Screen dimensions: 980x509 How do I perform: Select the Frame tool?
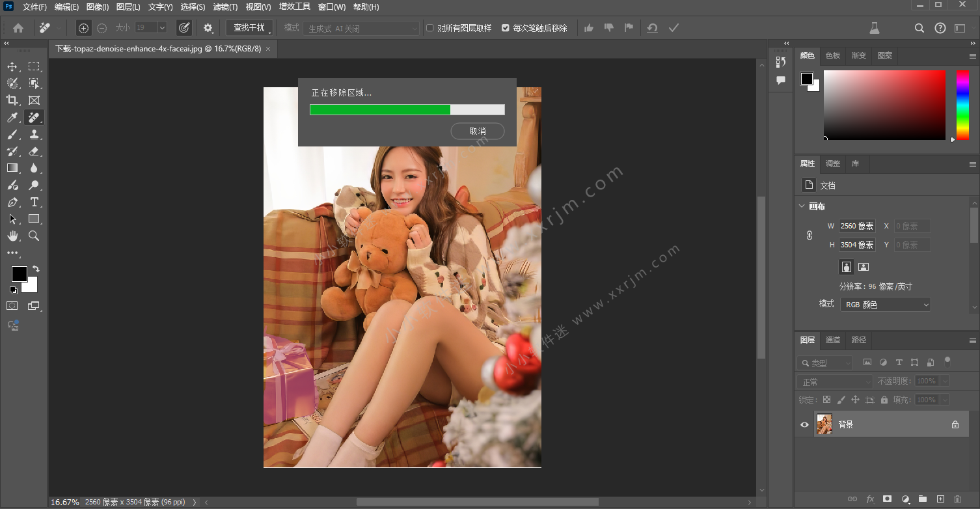click(x=34, y=100)
